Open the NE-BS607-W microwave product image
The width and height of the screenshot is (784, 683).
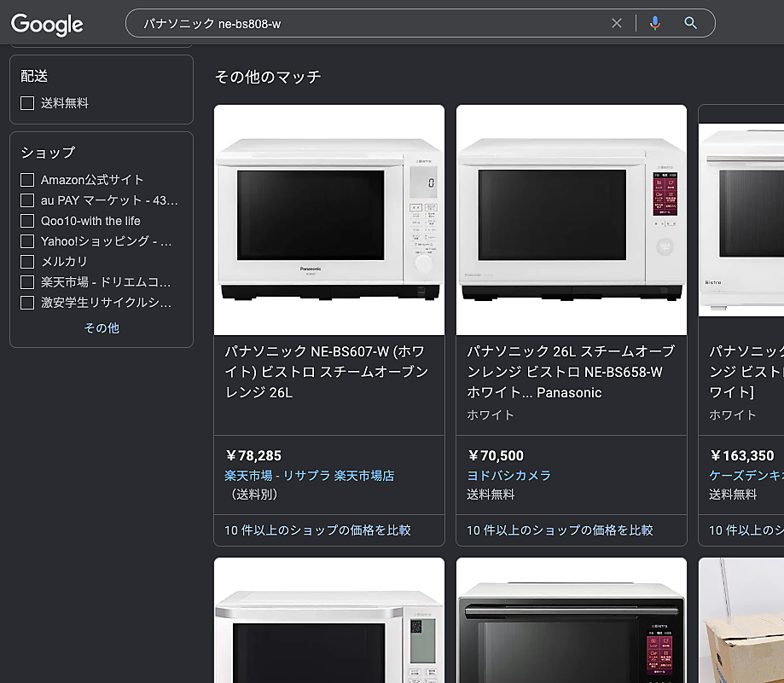[x=328, y=220]
